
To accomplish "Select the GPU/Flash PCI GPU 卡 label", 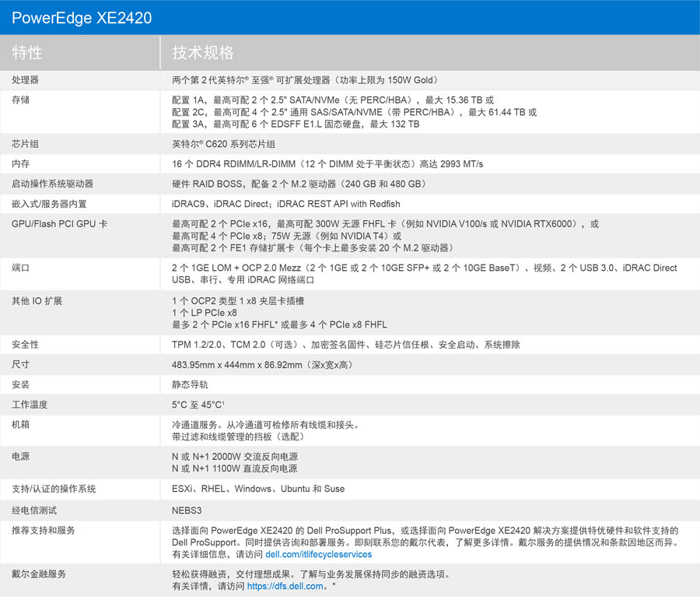I will coord(59,224).
